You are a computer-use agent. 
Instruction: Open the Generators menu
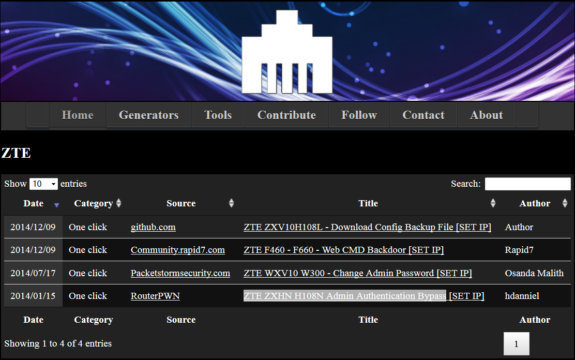coord(149,115)
